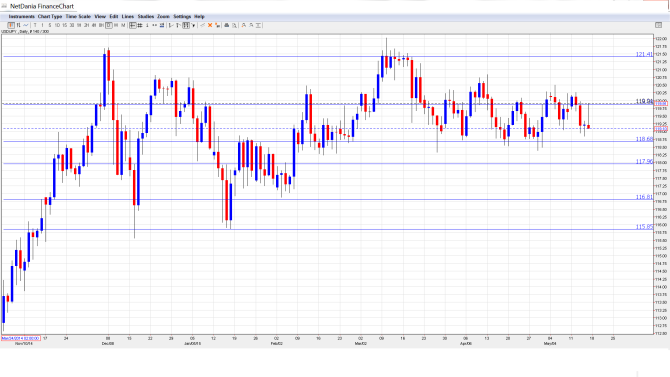Select the Weekly (W) time scale button

point(116,25)
